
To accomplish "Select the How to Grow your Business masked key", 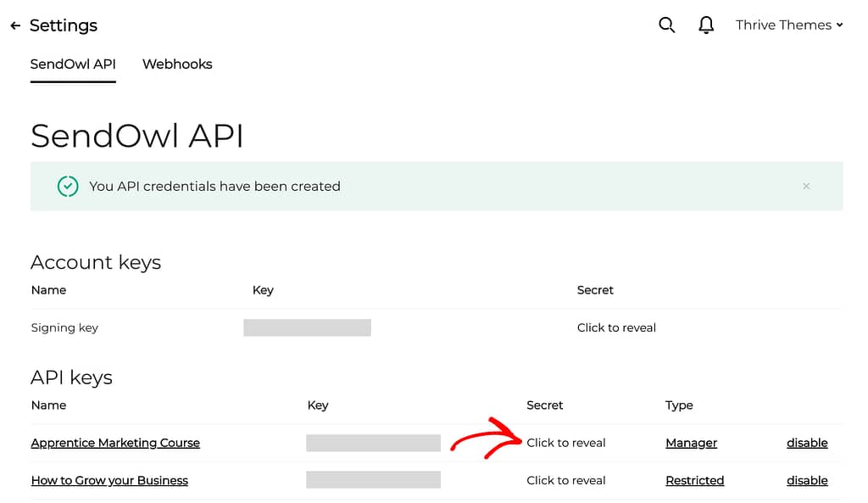I will click(x=373, y=480).
